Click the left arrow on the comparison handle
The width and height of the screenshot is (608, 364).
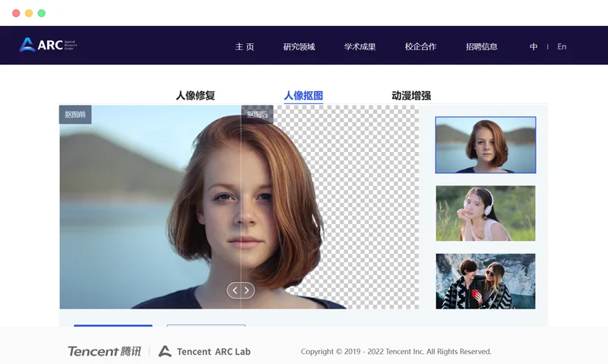point(235,290)
